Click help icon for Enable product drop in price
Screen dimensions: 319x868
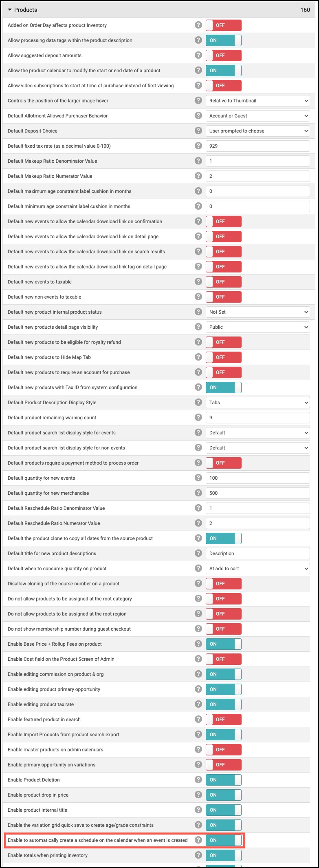(198, 795)
